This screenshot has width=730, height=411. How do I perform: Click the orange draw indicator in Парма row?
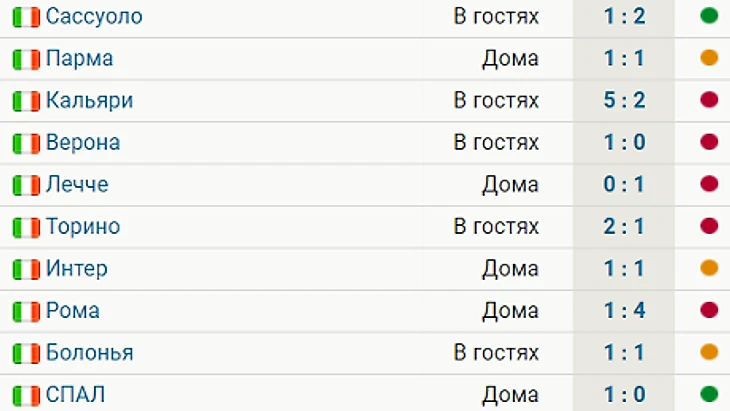click(x=709, y=58)
